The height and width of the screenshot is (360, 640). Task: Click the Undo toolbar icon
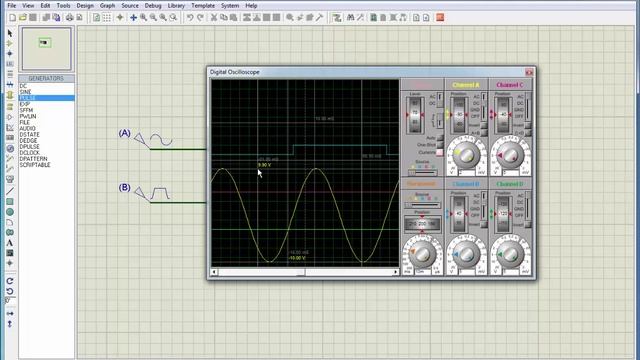(x=190, y=18)
